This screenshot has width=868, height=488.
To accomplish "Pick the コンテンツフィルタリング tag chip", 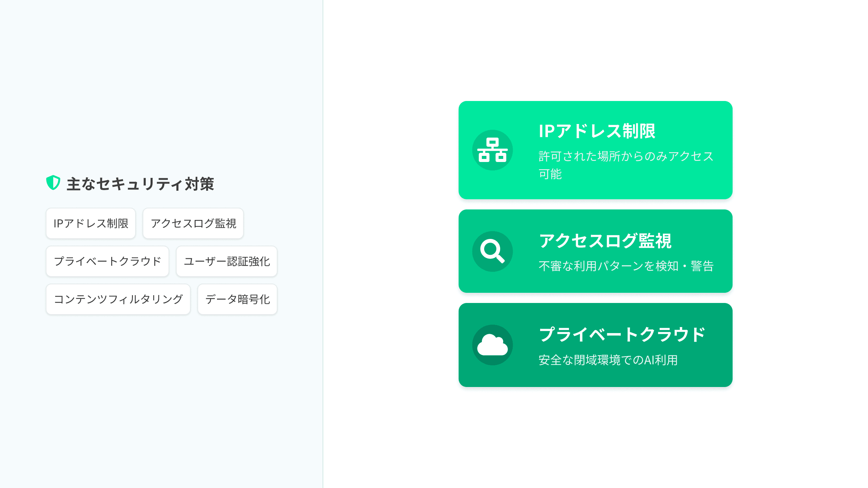I will click(x=118, y=299).
